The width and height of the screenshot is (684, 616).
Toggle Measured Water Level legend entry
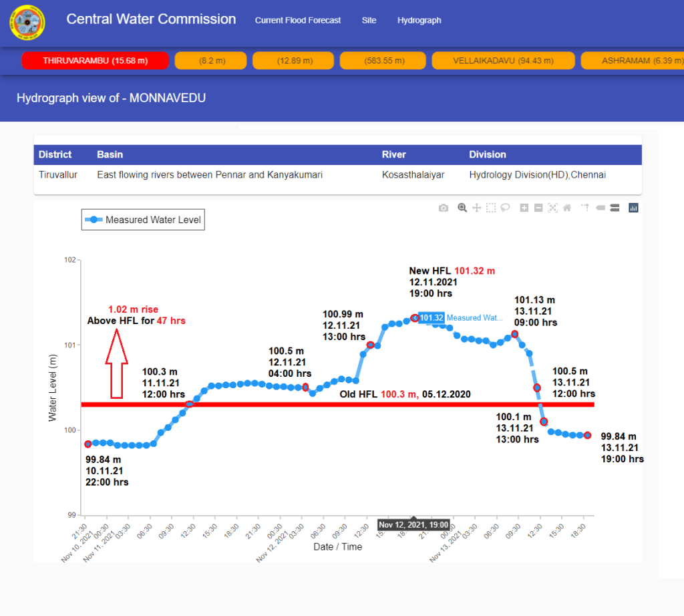pos(143,220)
